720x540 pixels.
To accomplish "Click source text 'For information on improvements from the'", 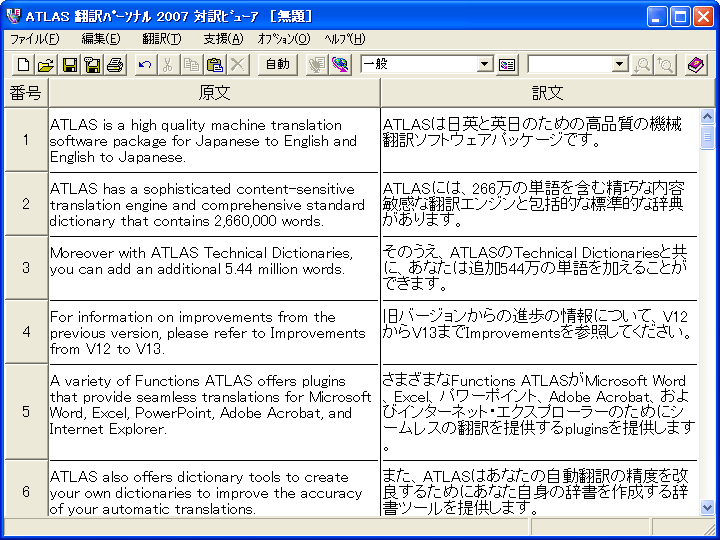I will click(x=193, y=317).
